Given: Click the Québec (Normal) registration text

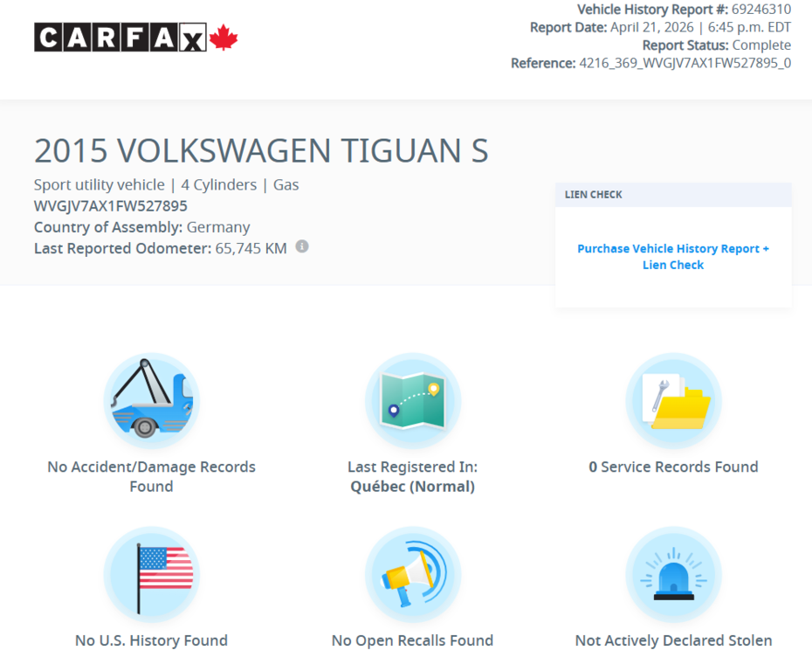Looking at the screenshot, I should click(x=412, y=486).
